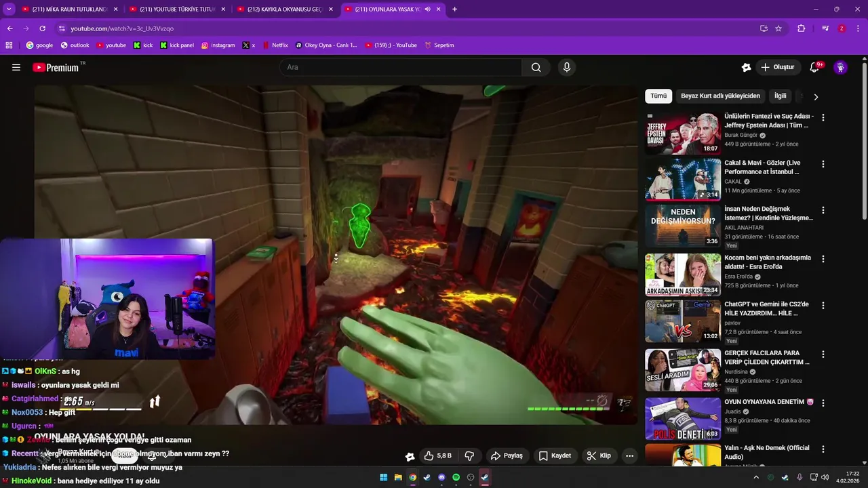Click inside the Ara search field
The image size is (868, 488).
tap(401, 67)
